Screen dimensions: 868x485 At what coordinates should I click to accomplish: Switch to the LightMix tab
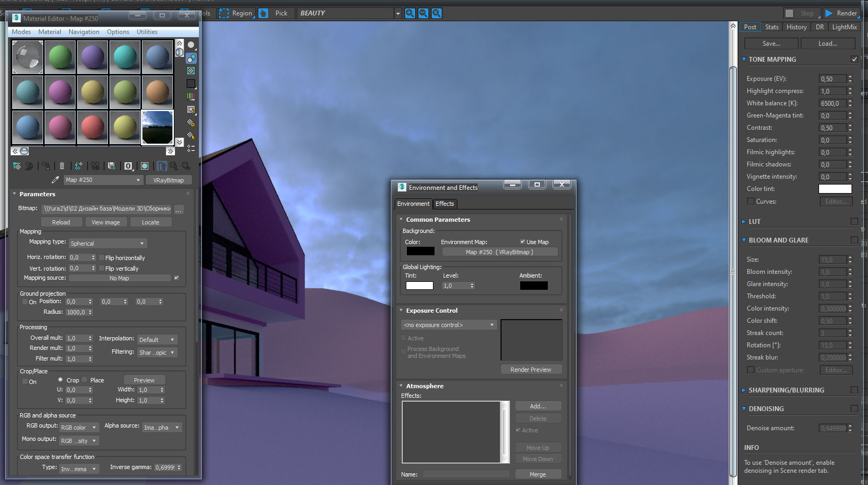point(844,27)
